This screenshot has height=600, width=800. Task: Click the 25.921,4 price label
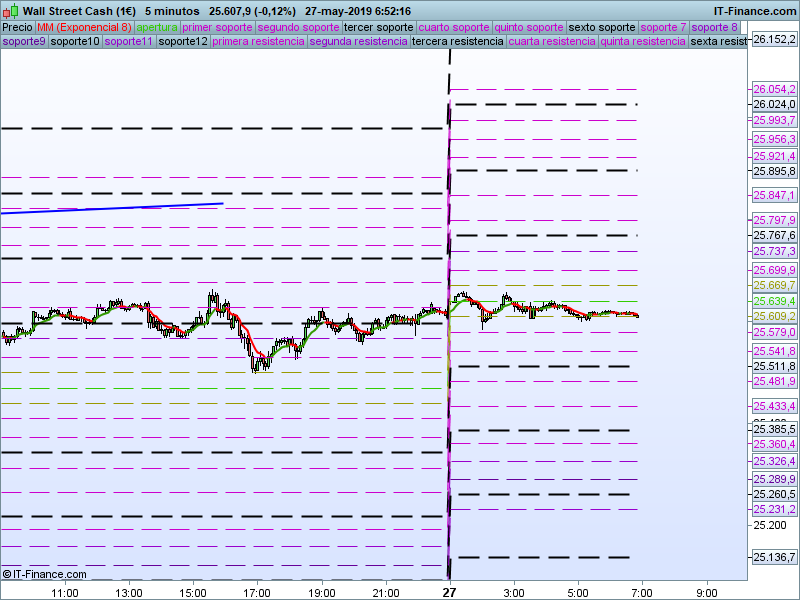point(774,156)
